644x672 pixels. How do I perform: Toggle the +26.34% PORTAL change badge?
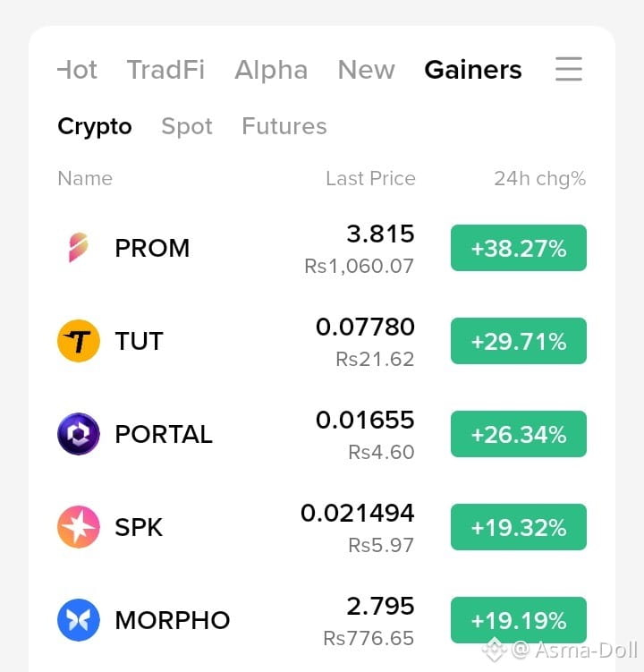519,434
